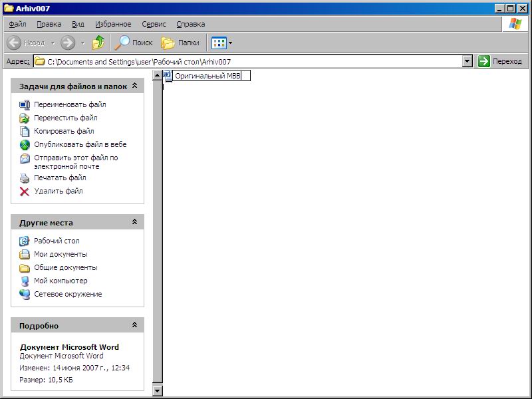
Task: Click the Копировать файл link
Action: pos(64,131)
